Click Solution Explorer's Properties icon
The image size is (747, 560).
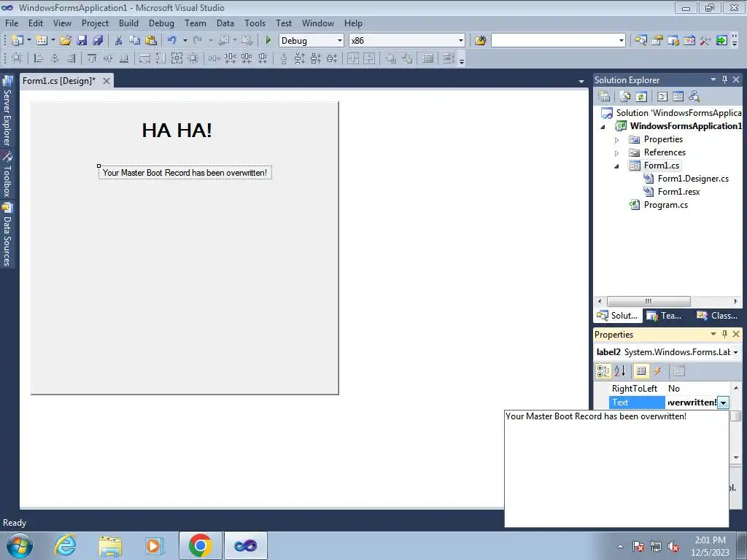[x=604, y=97]
